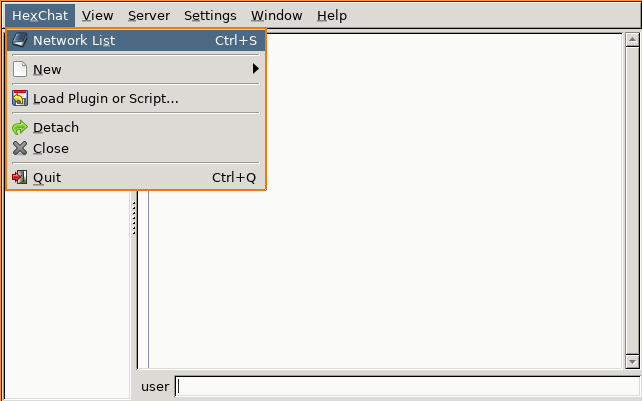Open the Window menu
Image resolution: width=642 pixels, height=401 pixels.
point(276,16)
